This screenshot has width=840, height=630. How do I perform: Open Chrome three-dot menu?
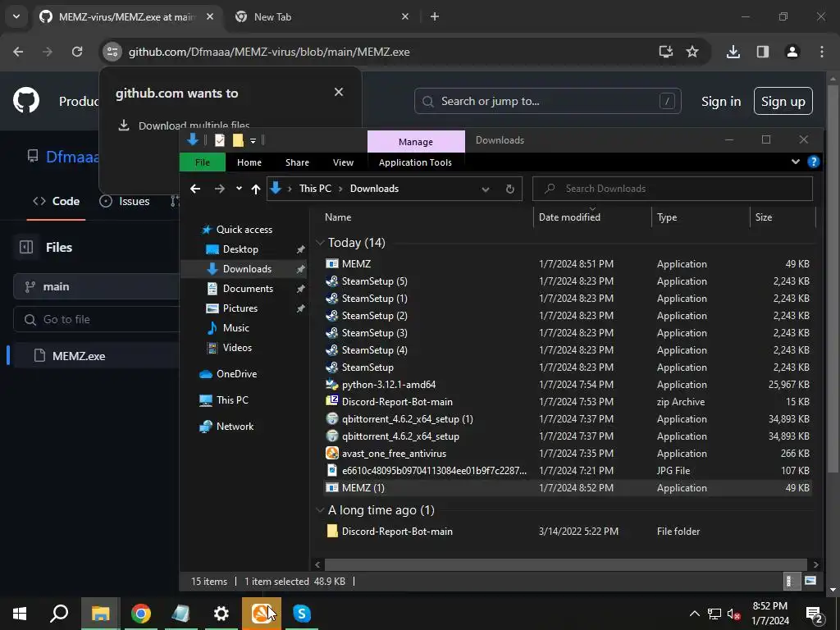(822, 52)
